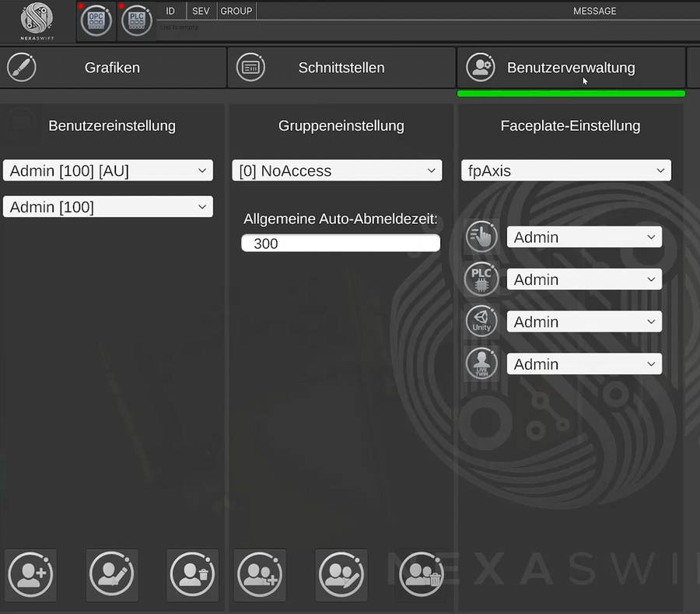Click the Schnittstellen interface icon

pos(250,68)
